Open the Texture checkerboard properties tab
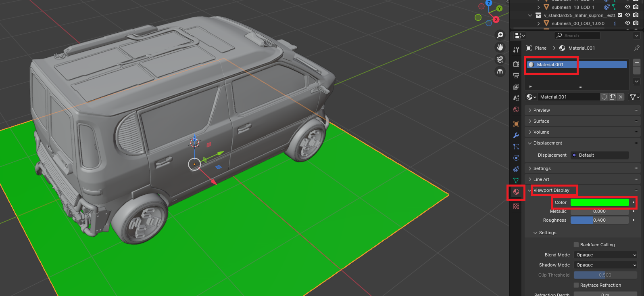The image size is (644, 296). click(x=516, y=206)
